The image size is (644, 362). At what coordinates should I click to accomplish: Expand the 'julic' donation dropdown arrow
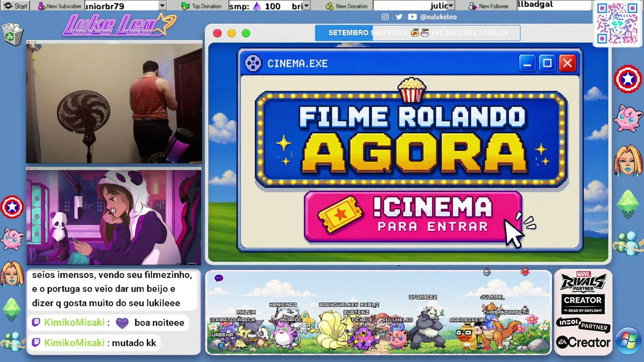point(451,6)
